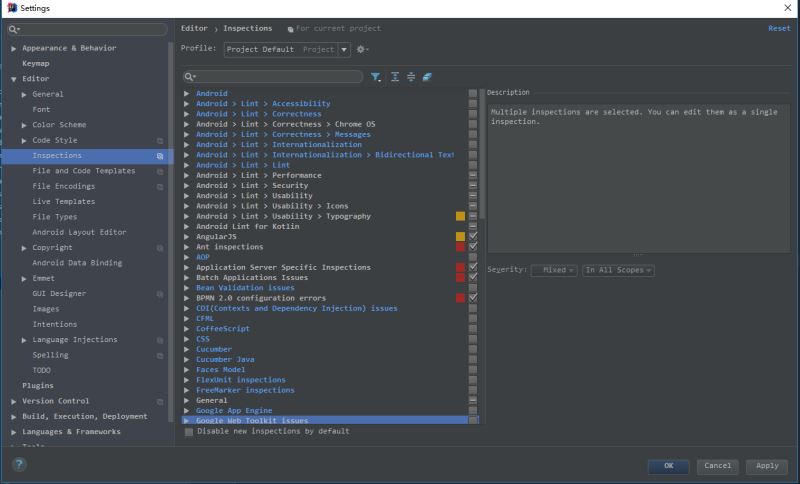The image size is (800, 484).
Task: Click the help question mark icon
Action: (x=19, y=465)
